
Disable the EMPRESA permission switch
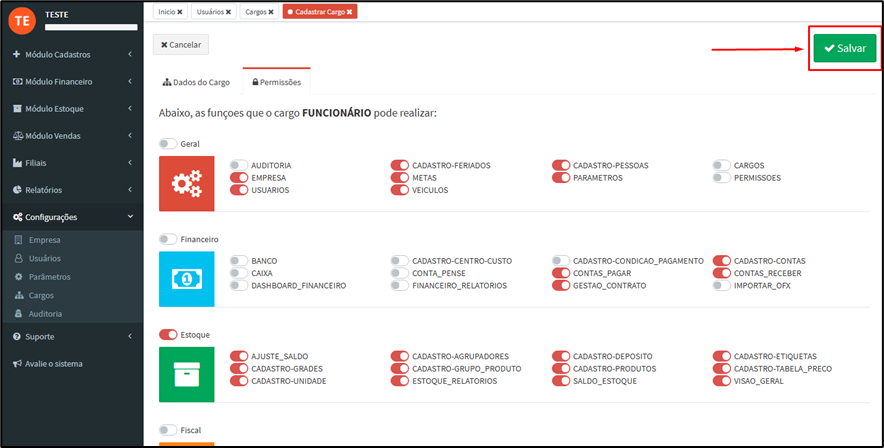coord(239,178)
